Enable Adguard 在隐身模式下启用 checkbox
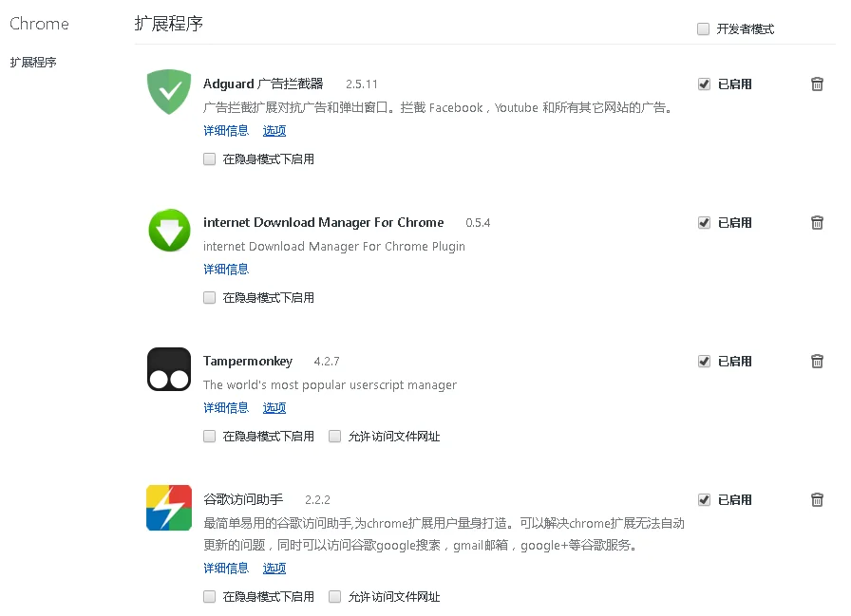The height and width of the screenshot is (616, 851). [x=210, y=159]
